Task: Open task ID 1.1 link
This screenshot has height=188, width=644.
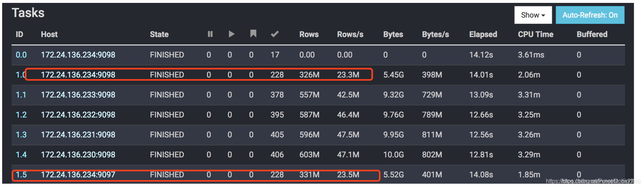Action: [x=21, y=95]
